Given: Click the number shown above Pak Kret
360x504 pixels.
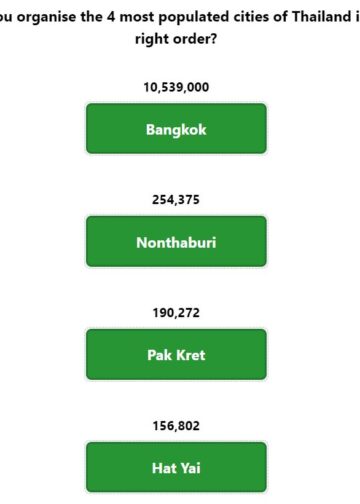Looking at the screenshot, I should (x=176, y=313).
